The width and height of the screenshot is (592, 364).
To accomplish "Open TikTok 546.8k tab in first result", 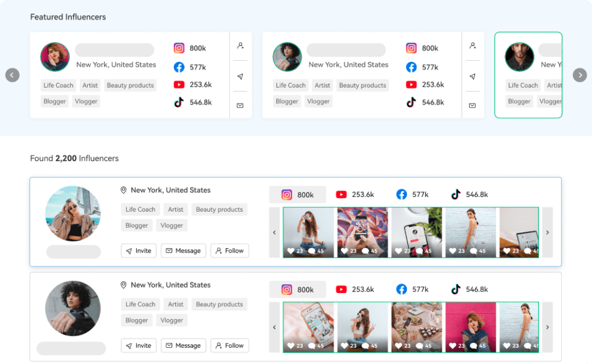I will click(x=469, y=195).
